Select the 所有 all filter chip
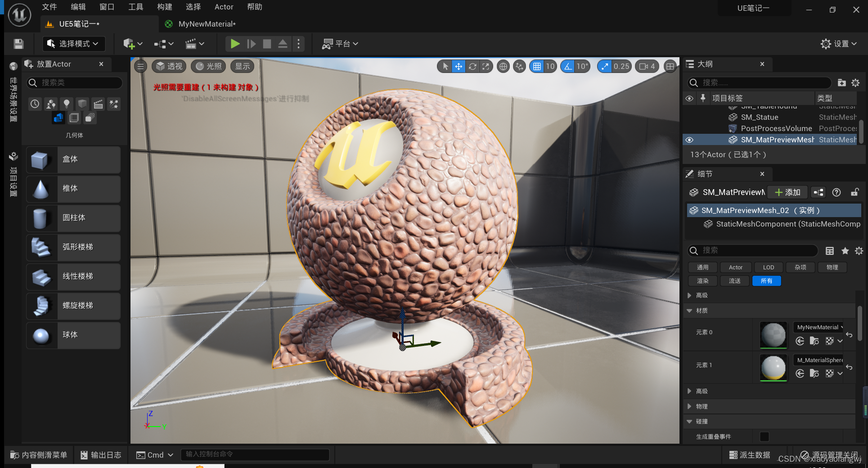 pos(767,281)
